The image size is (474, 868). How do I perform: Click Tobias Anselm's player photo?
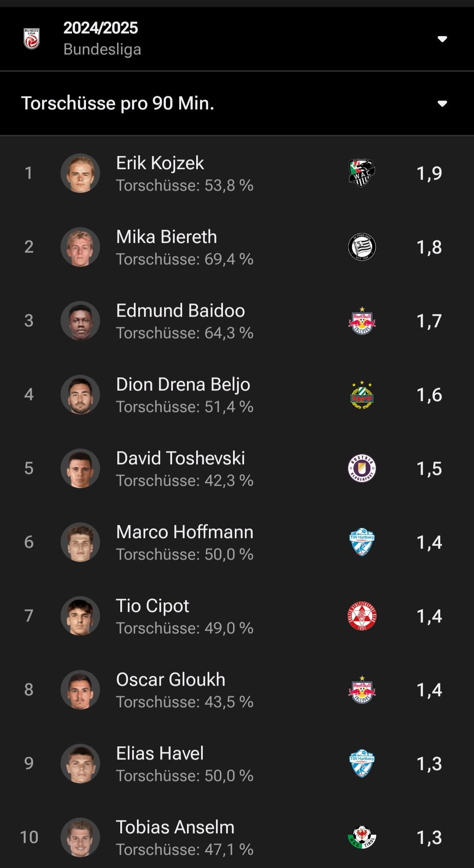[x=80, y=837]
